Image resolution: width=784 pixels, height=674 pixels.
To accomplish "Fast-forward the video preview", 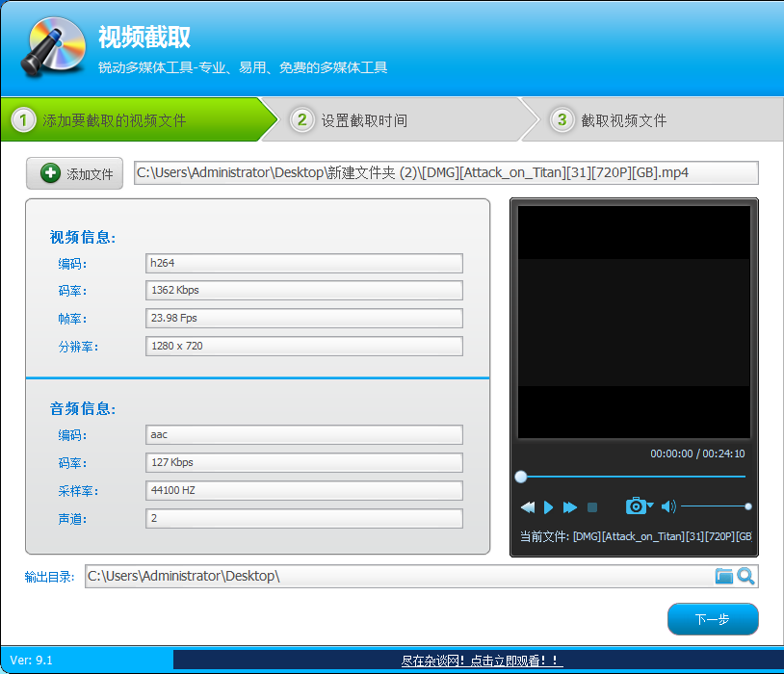I will (x=569, y=507).
